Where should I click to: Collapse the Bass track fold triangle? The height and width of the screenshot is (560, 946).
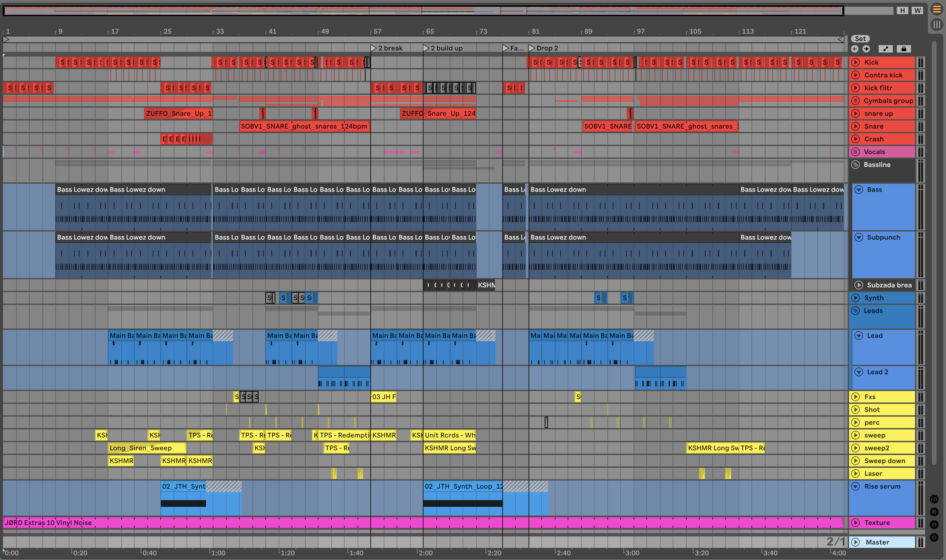[859, 189]
